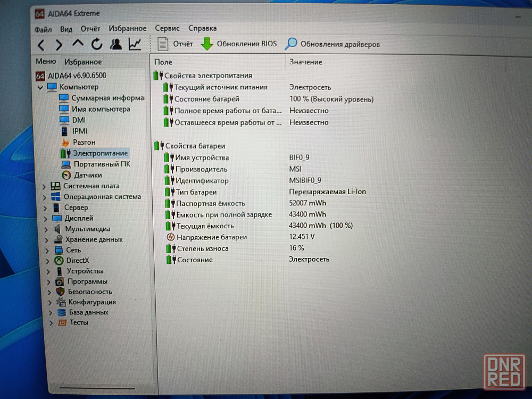Expand the Системная плата node

point(44,186)
